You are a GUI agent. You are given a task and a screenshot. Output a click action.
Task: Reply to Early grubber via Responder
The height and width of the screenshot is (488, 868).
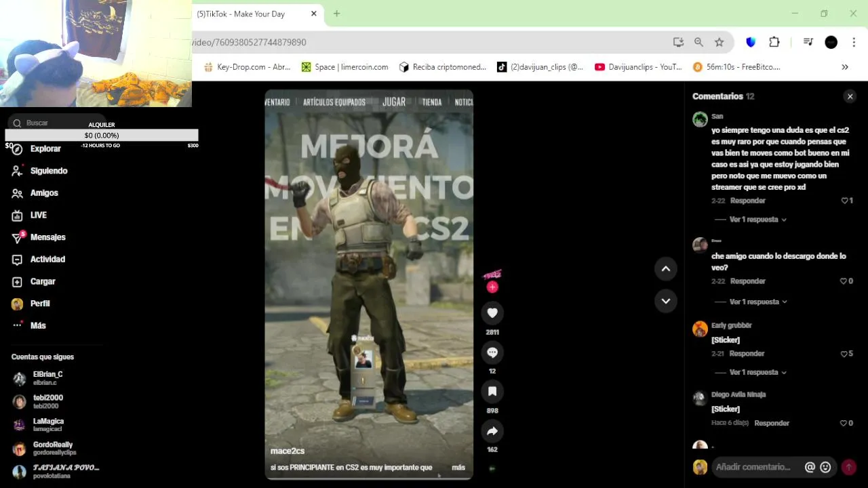[747, 354]
